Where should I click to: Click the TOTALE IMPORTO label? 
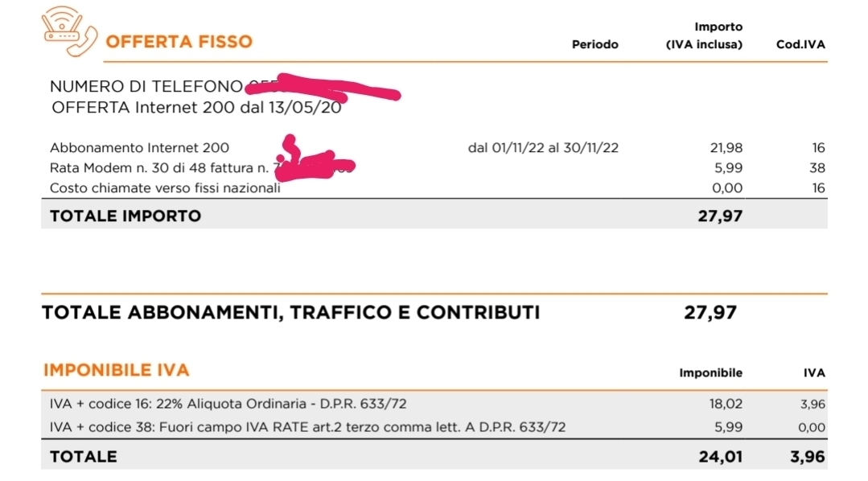point(125,216)
